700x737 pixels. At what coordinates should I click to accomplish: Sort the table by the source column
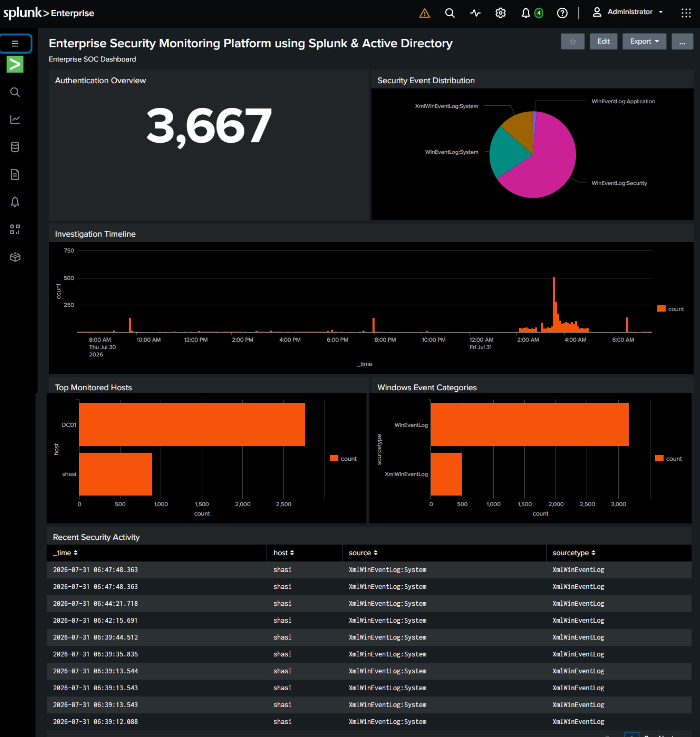363,553
